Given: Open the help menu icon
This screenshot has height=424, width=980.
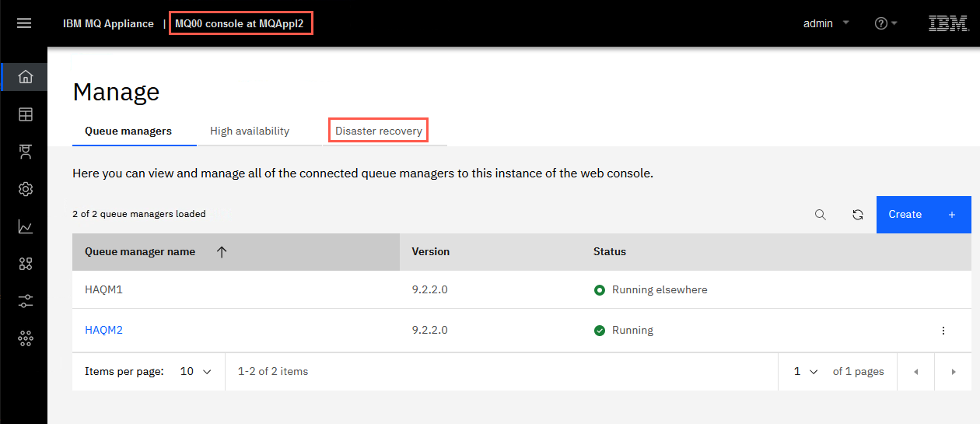Looking at the screenshot, I should click(x=886, y=23).
